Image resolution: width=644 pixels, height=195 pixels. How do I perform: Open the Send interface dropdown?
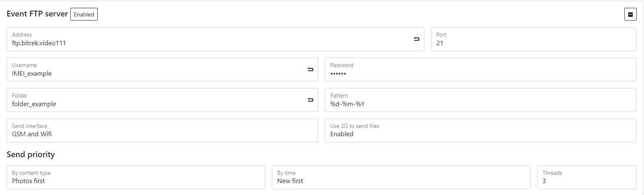162,130
